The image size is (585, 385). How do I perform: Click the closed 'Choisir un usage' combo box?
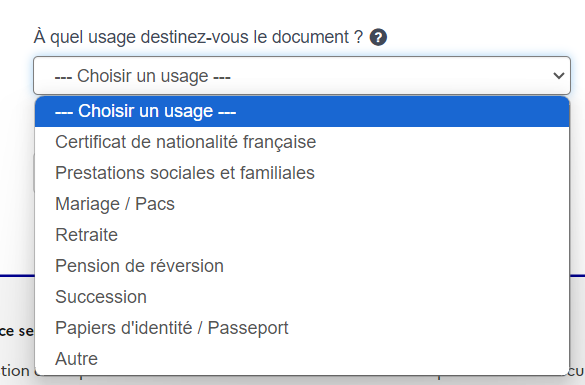[x=302, y=76]
